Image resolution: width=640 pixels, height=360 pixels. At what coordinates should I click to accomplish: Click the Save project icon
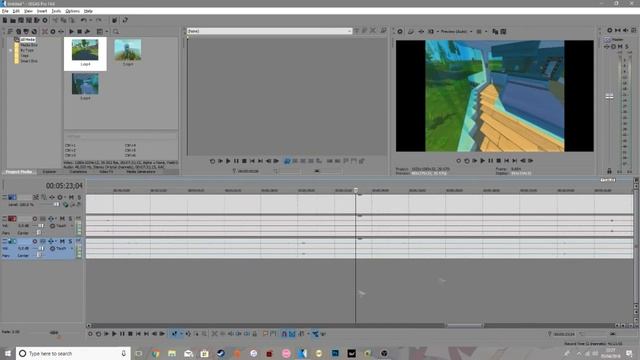pos(21,20)
